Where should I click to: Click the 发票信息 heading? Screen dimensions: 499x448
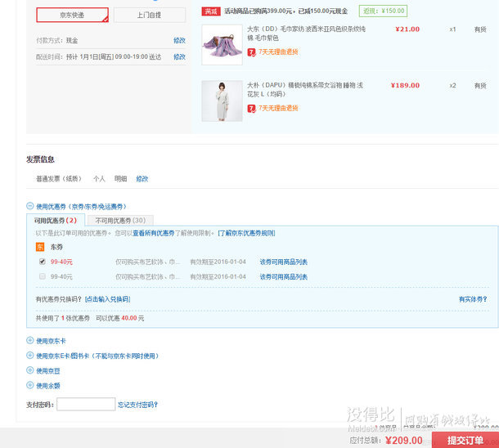coord(40,159)
